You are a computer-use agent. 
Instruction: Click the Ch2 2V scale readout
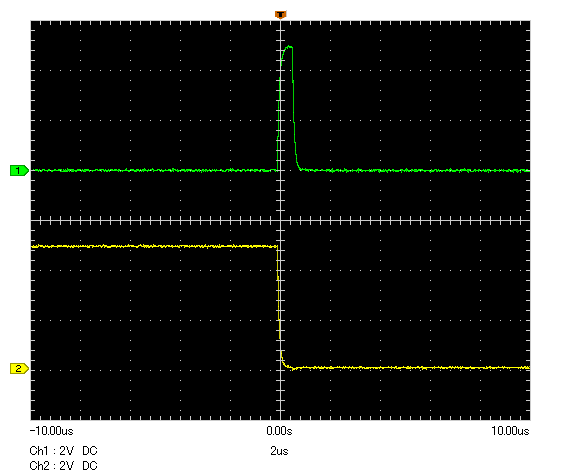coord(52,466)
